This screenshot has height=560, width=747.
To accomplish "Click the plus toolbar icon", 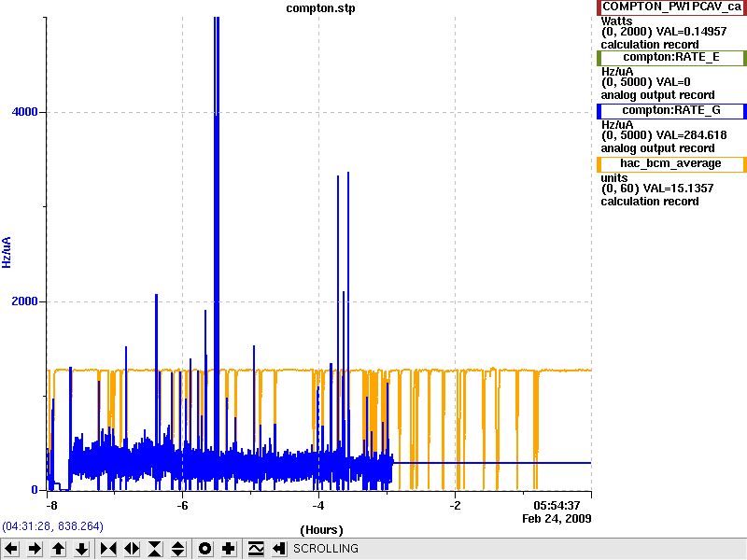I will point(229,549).
